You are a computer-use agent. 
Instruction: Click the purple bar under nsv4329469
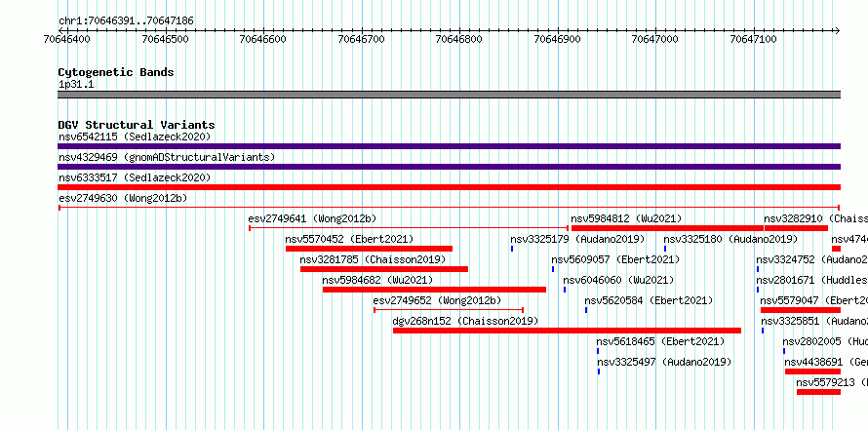point(449,167)
